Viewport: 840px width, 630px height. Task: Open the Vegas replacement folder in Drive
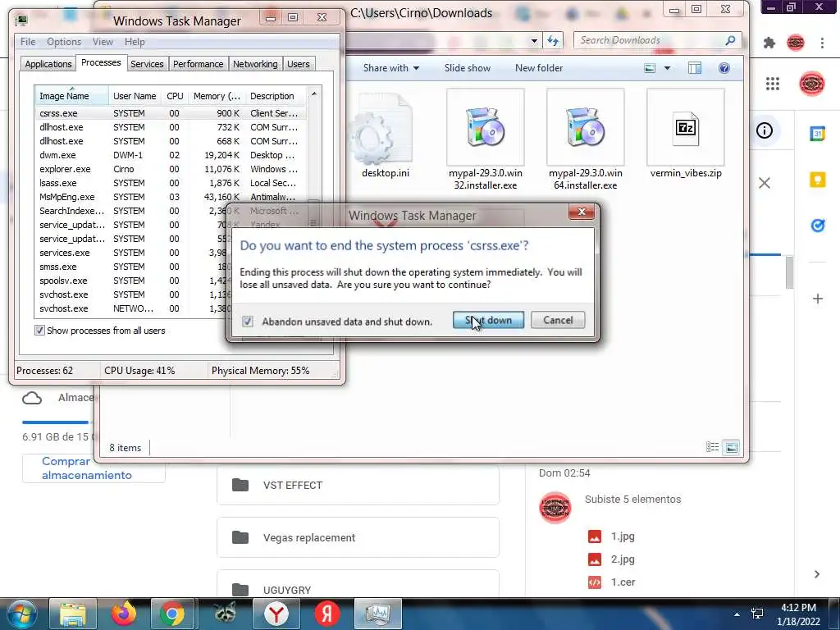358,537
